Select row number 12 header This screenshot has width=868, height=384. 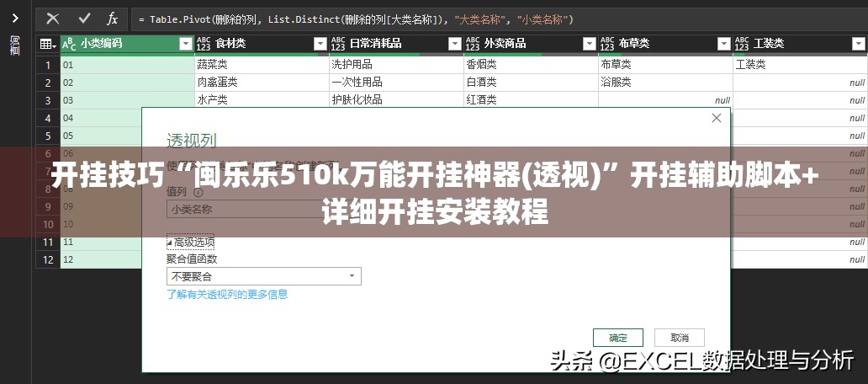point(48,260)
